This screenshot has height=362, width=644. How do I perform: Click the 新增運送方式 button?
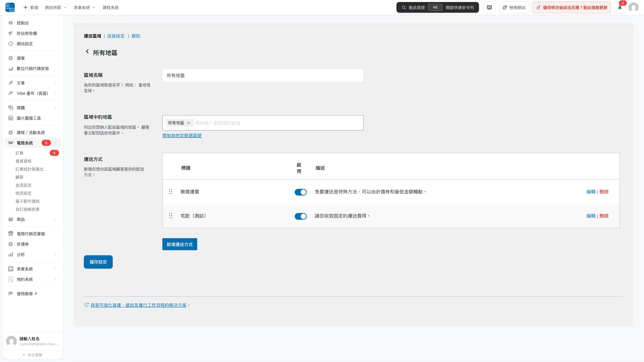click(180, 244)
